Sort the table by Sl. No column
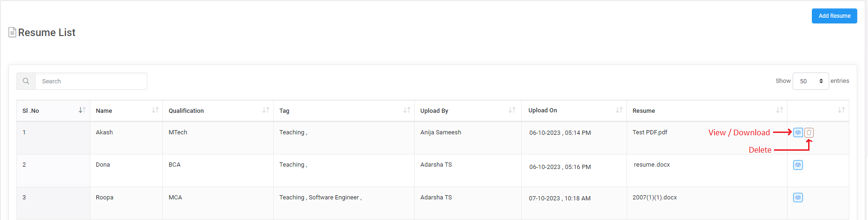Screen dimensions: 868x220 (x=82, y=110)
